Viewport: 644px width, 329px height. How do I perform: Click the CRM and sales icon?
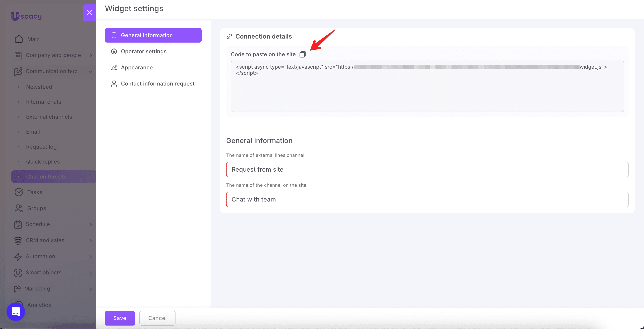18,240
